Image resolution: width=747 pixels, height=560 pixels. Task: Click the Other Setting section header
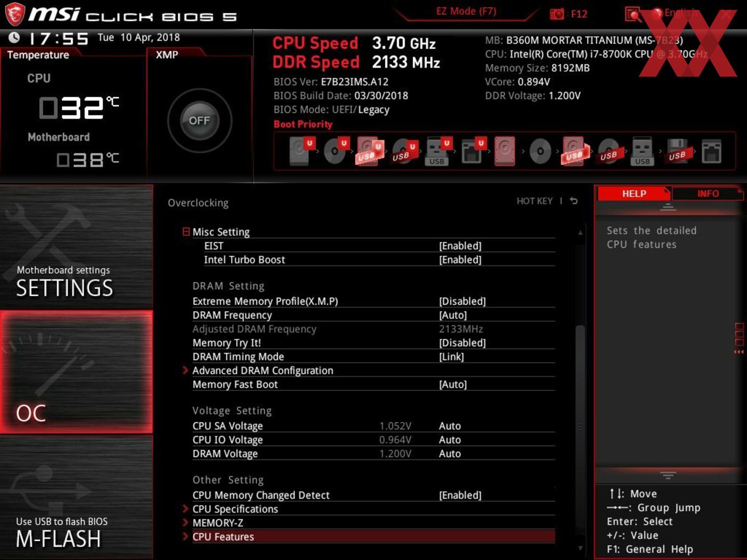click(227, 479)
